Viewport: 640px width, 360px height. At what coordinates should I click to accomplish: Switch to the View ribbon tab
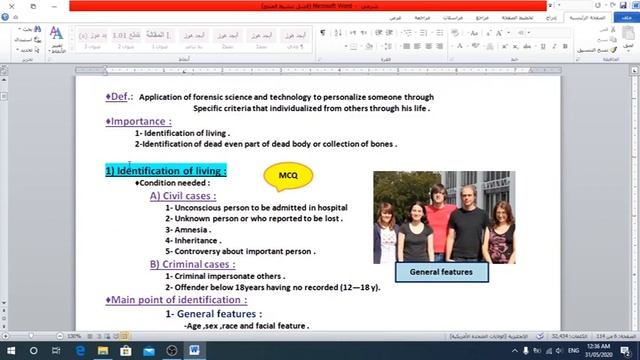coord(395,18)
